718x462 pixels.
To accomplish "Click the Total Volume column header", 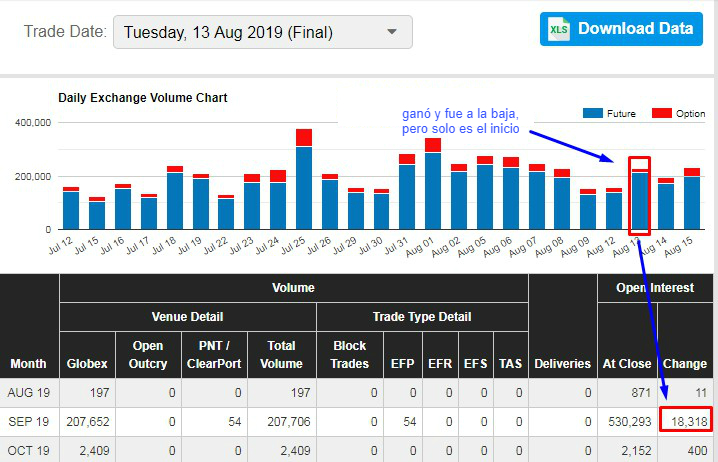I will click(281, 354).
